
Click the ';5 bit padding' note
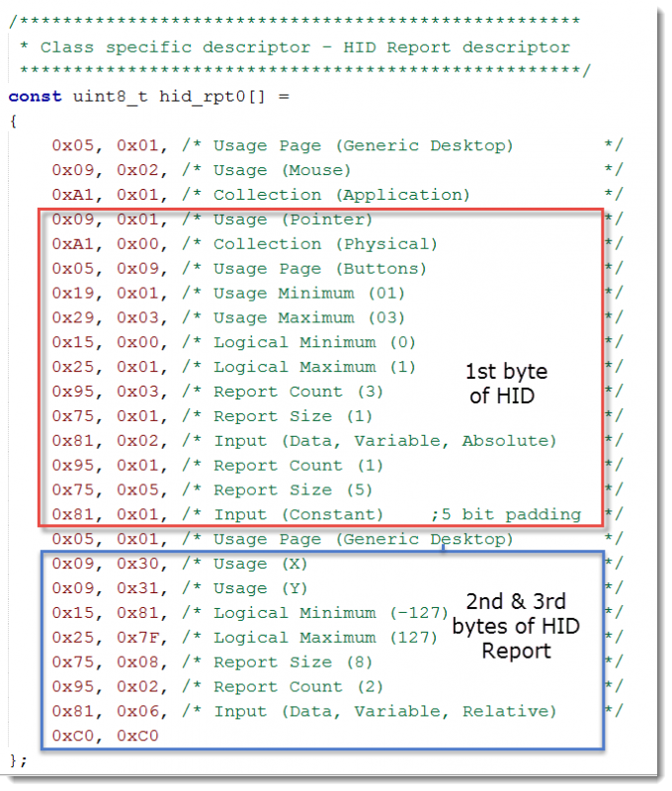(505, 514)
